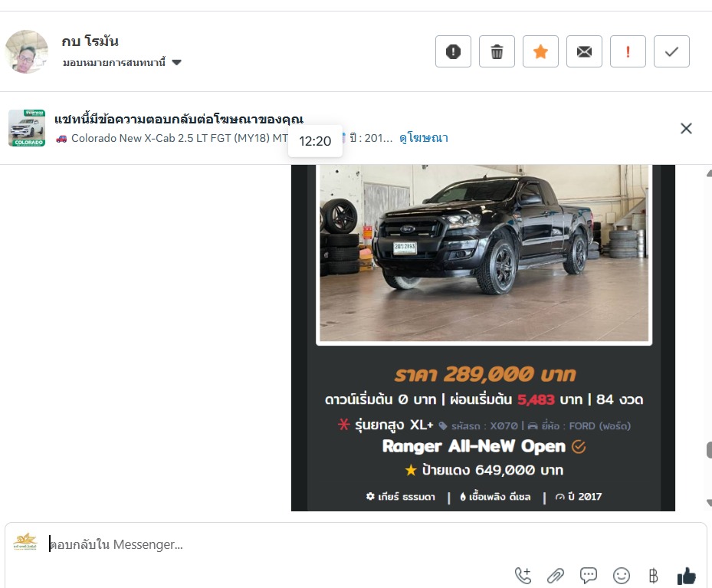Mark conversation done with checkmark button
712x588 pixels.
tap(671, 51)
